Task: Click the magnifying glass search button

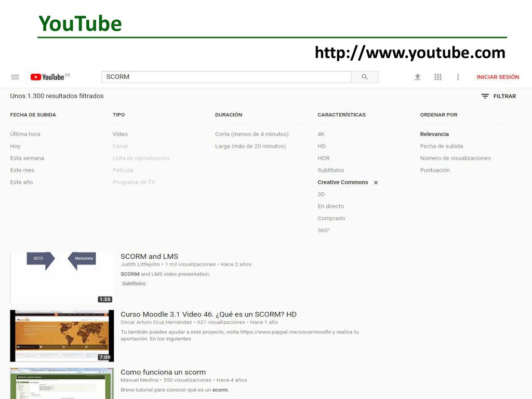Action: (365, 77)
